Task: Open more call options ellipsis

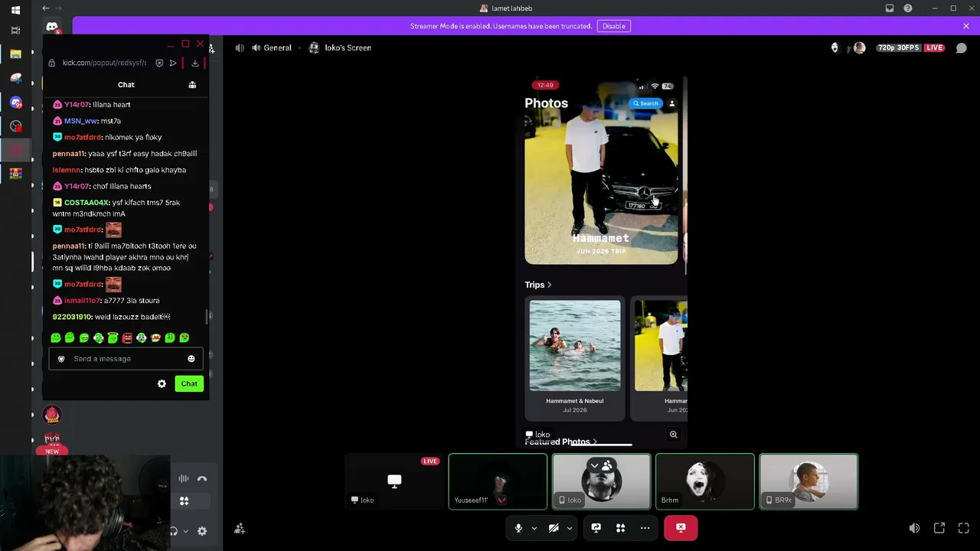Action: (645, 528)
